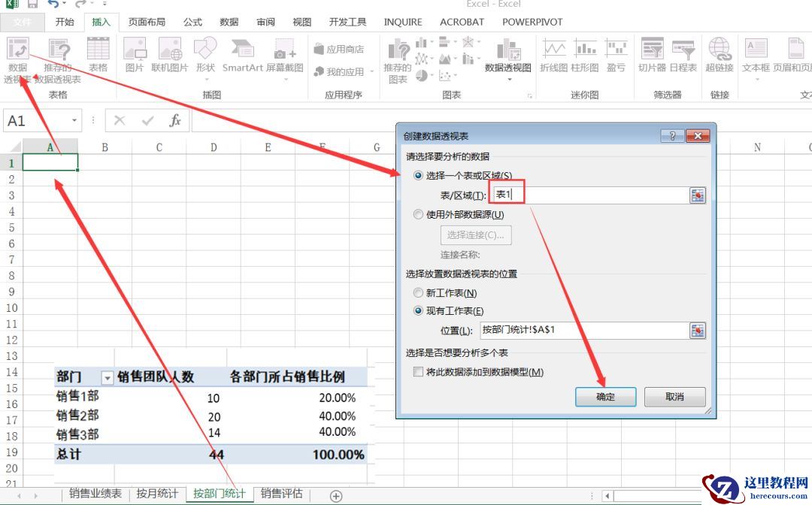Click the 销售2部 cell in table
The height and width of the screenshot is (505, 812).
point(77,415)
